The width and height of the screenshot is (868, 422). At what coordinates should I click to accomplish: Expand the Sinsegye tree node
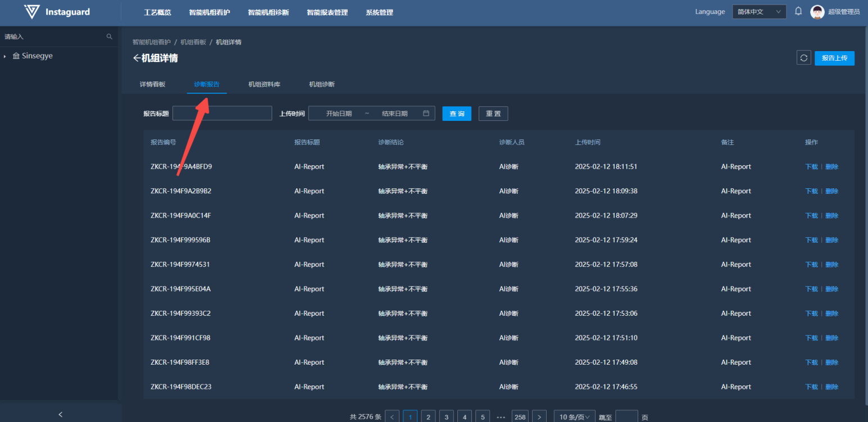(x=5, y=56)
